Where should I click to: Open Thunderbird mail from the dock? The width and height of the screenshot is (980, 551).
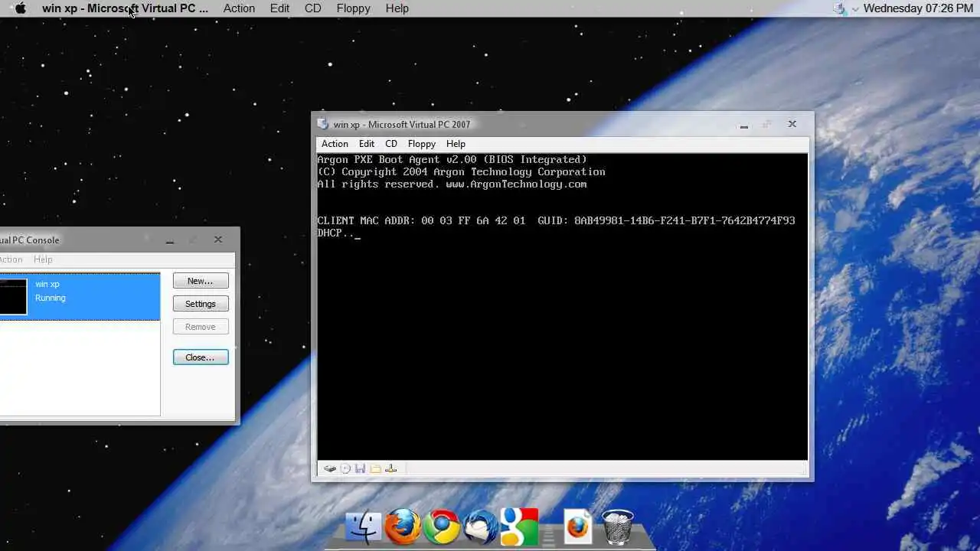(481, 527)
